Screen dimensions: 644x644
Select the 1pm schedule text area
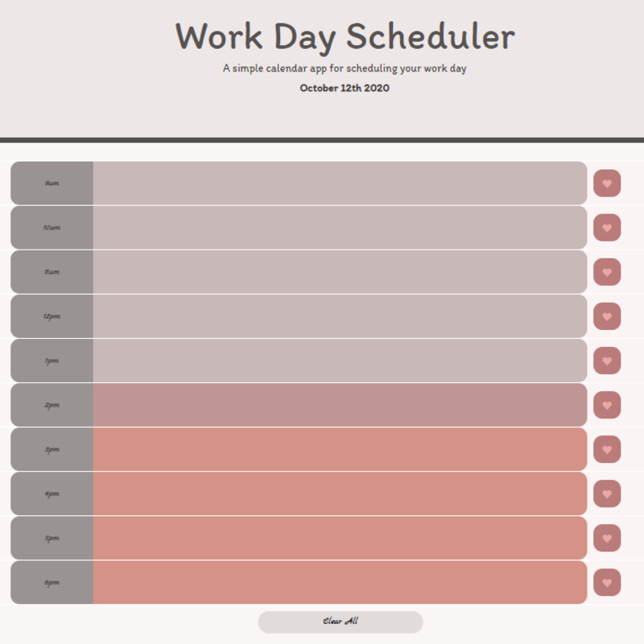click(x=338, y=361)
